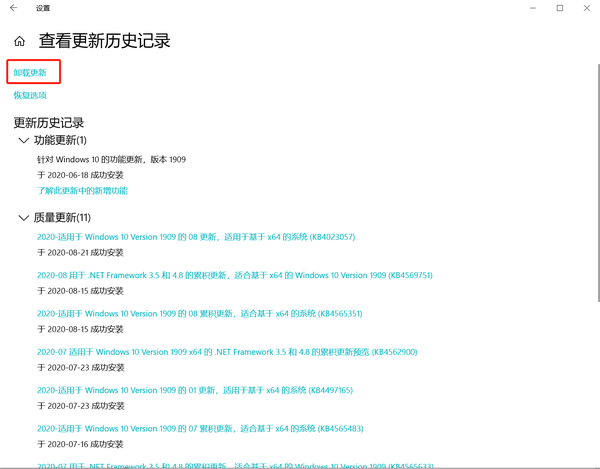
Task: Click the 设置 window title text
Action: pos(43,8)
